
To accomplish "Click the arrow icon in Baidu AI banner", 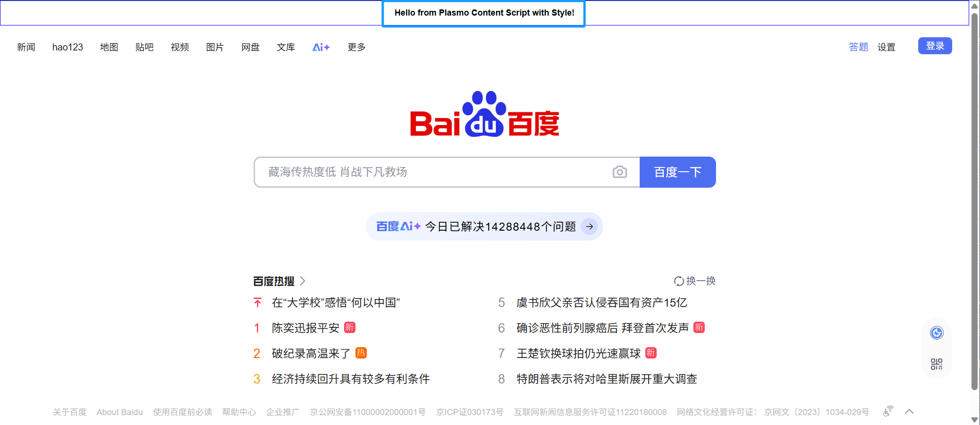I will coord(589,226).
